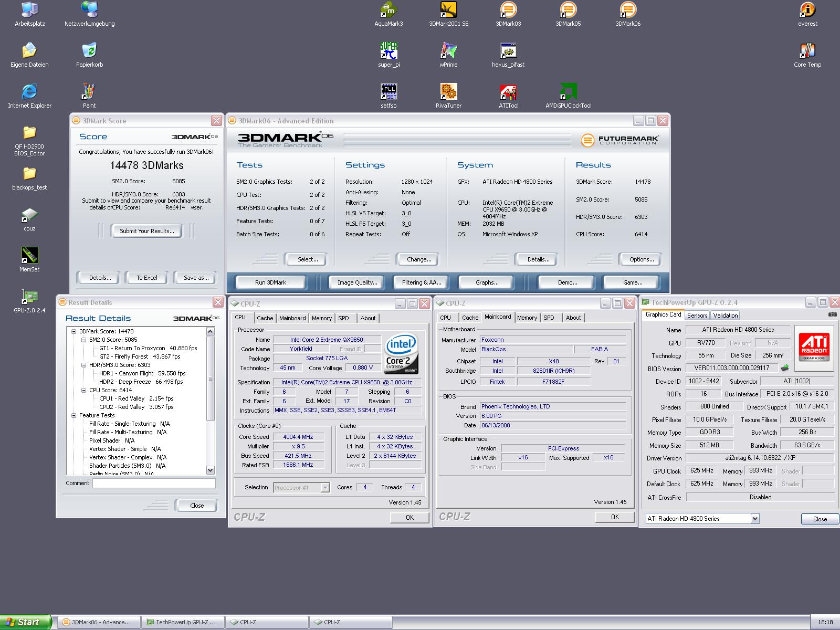The image size is (840, 630).
Task: Click the Result Details scrollbar up arrow
Action: pyautogui.click(x=211, y=331)
